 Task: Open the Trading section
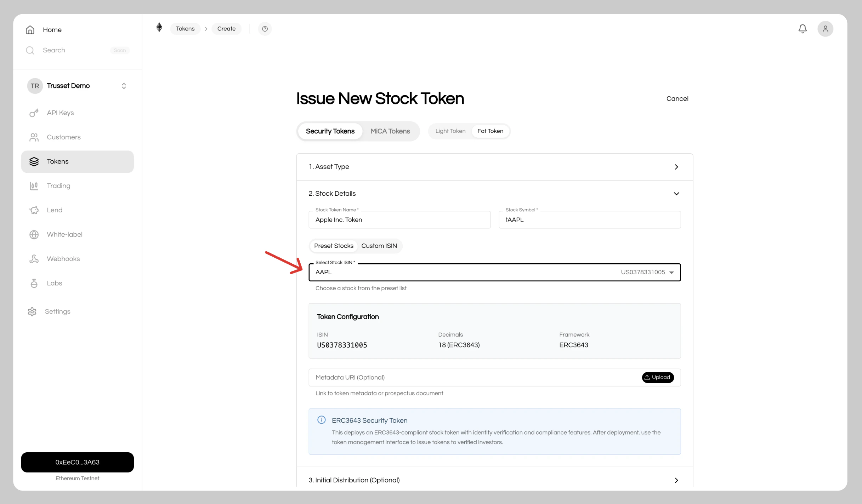58,185
